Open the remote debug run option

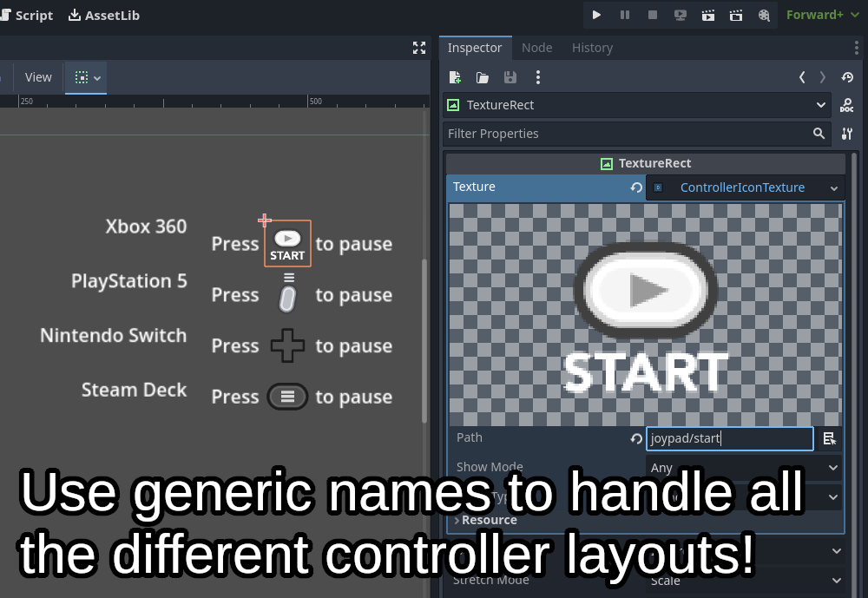tap(681, 15)
